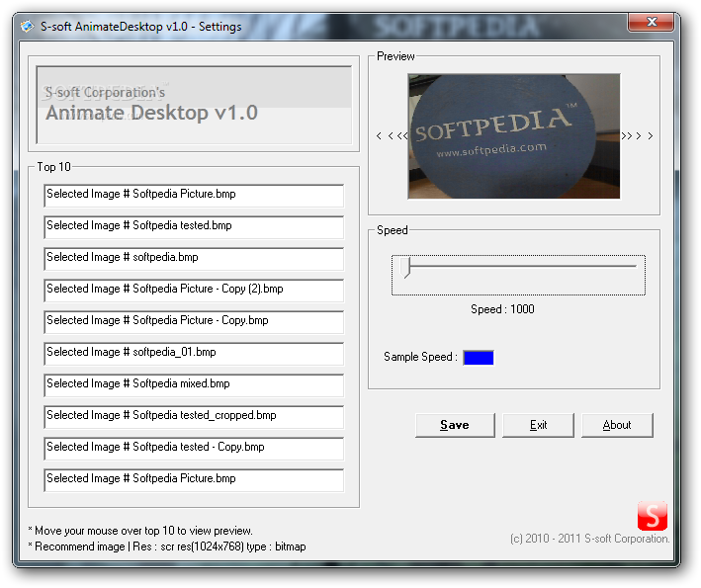Click the outermost > arrow right of preview
This screenshot has width=701, height=588.
click(651, 135)
